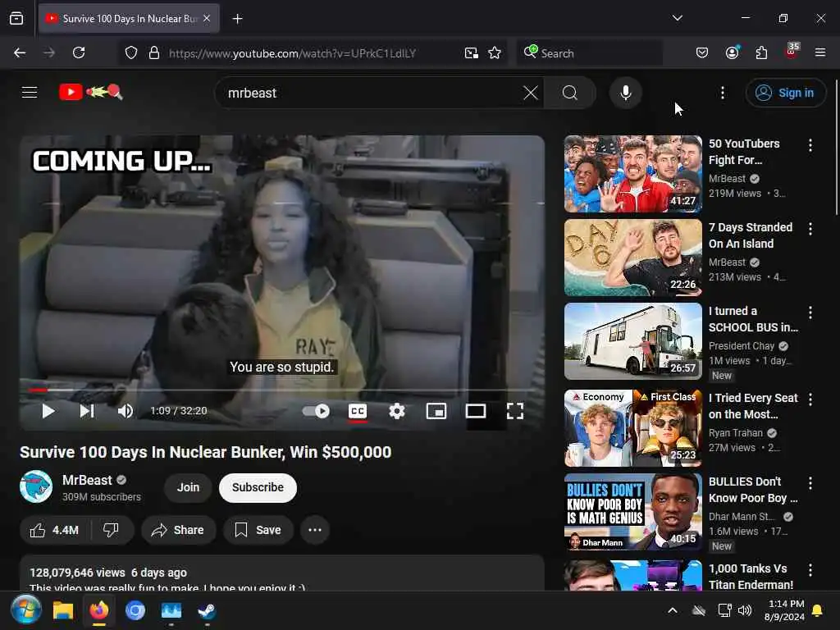This screenshot has width=840, height=630.
Task: Click the President Chay channel name
Action: [x=742, y=346]
